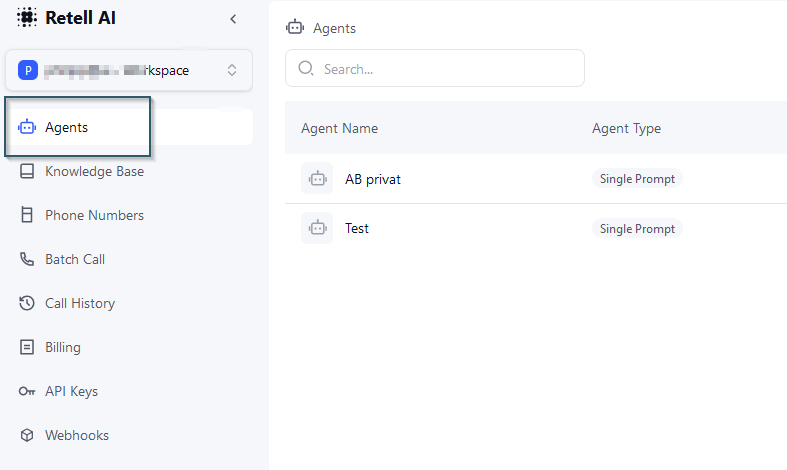Image resolution: width=787 pixels, height=470 pixels.
Task: Open Batch Call phone icon
Action: pos(27,259)
